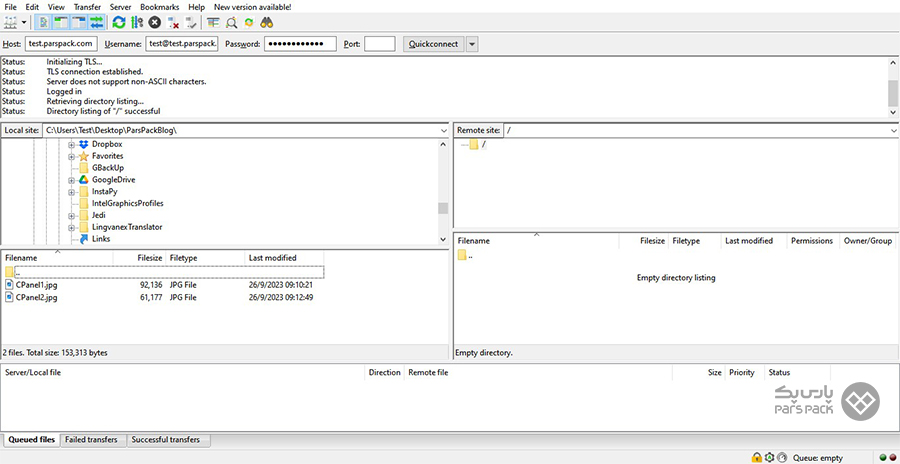
Task: Open Quickconnect history dropdown arrow
Action: pyautogui.click(x=472, y=44)
